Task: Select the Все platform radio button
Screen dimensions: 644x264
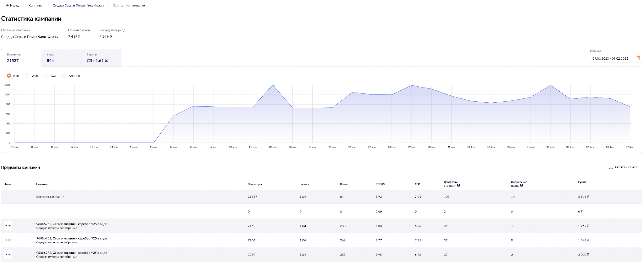Action: [x=9, y=76]
